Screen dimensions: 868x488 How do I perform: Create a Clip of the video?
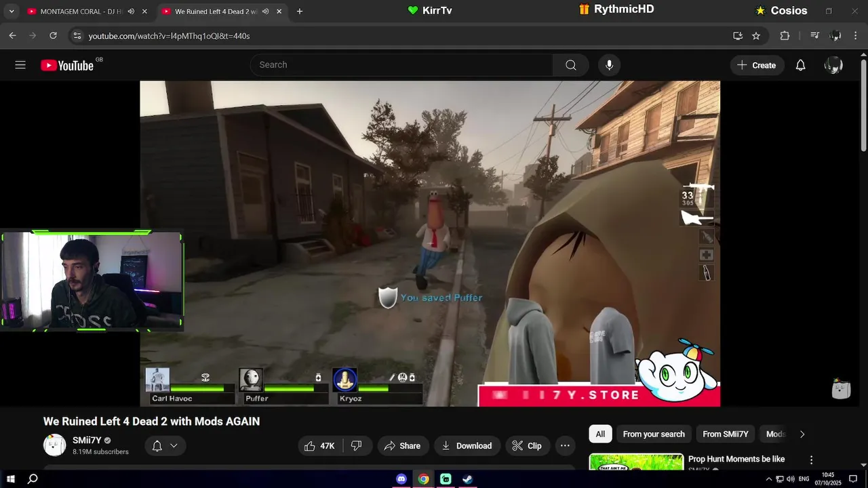click(527, 445)
